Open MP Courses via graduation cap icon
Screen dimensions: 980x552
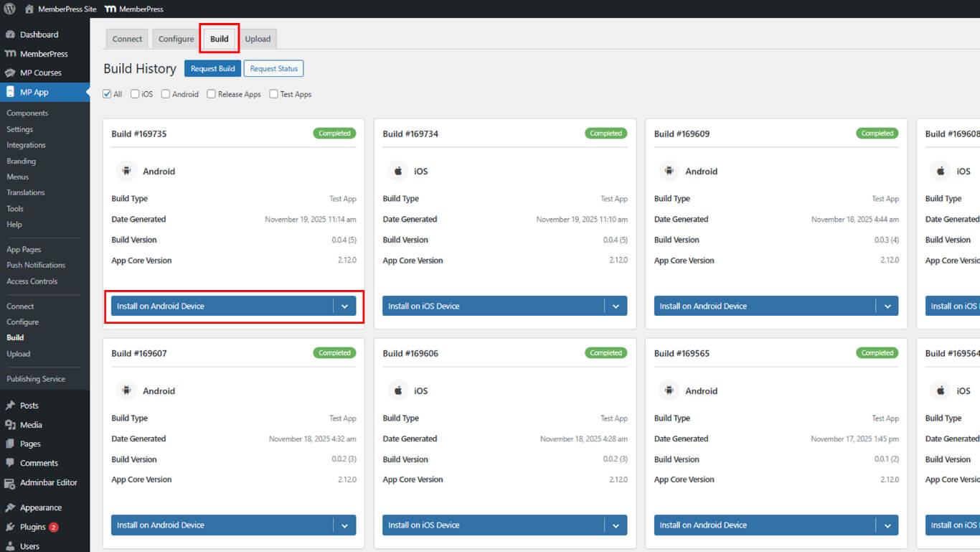point(10,72)
